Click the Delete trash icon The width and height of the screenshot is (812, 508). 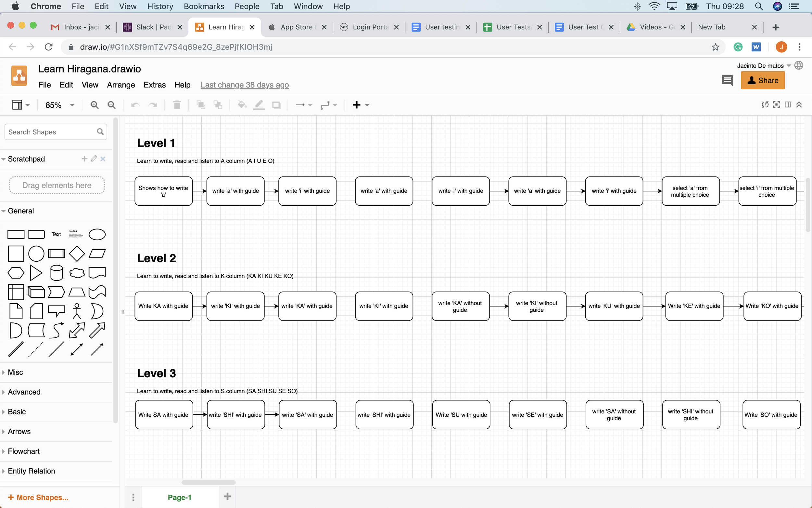(177, 105)
